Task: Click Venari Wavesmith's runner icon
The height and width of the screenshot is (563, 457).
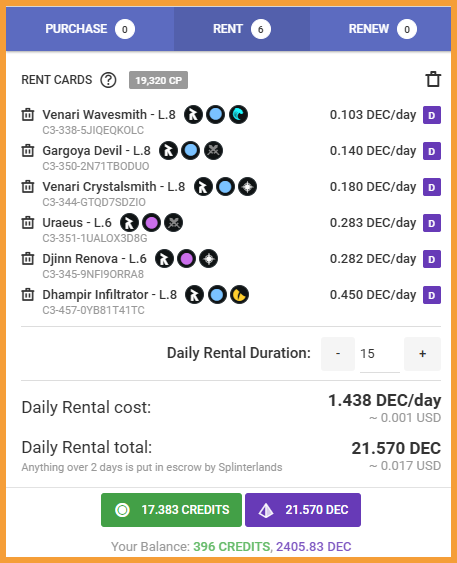Action: (193, 115)
